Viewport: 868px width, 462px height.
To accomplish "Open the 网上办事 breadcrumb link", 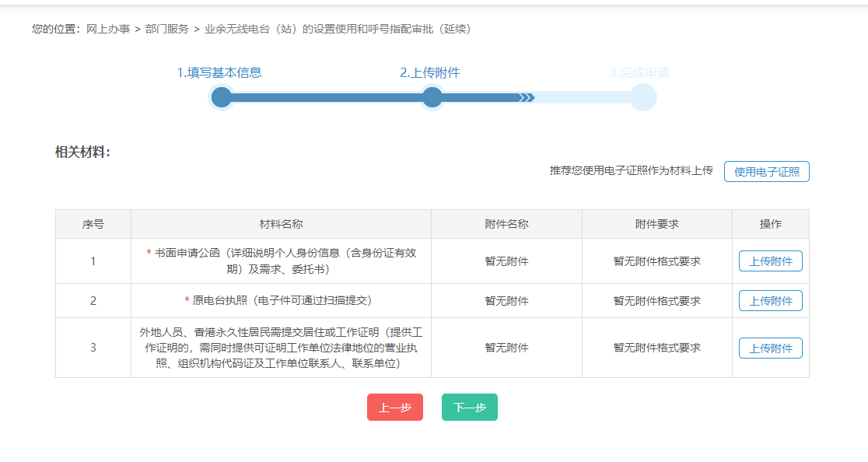I will click(108, 29).
